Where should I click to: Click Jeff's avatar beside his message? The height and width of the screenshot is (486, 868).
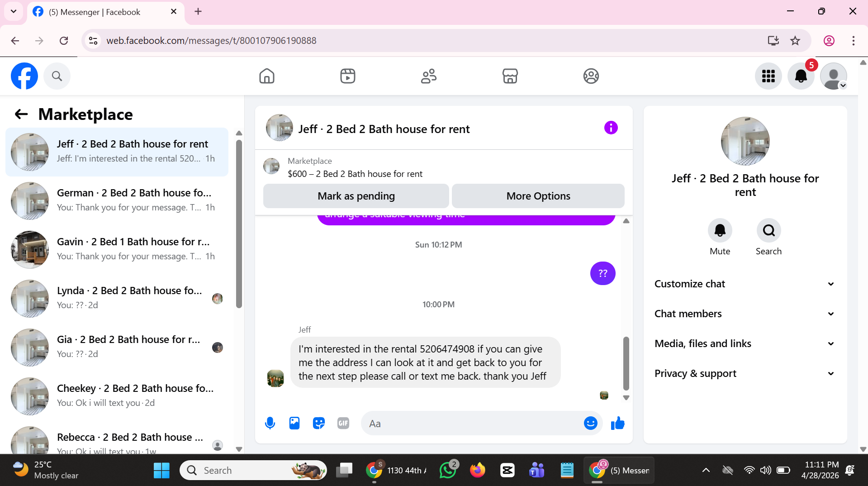275,378
